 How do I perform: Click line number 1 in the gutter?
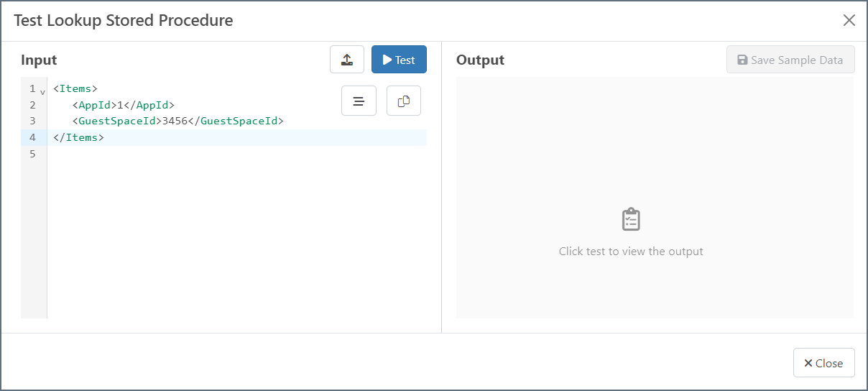pos(32,89)
